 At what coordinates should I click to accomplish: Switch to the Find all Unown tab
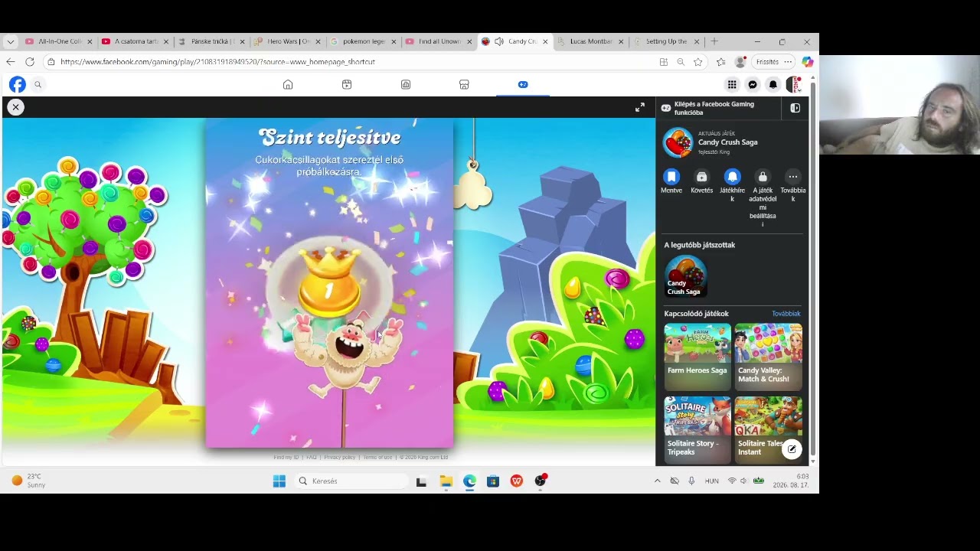pos(439,41)
